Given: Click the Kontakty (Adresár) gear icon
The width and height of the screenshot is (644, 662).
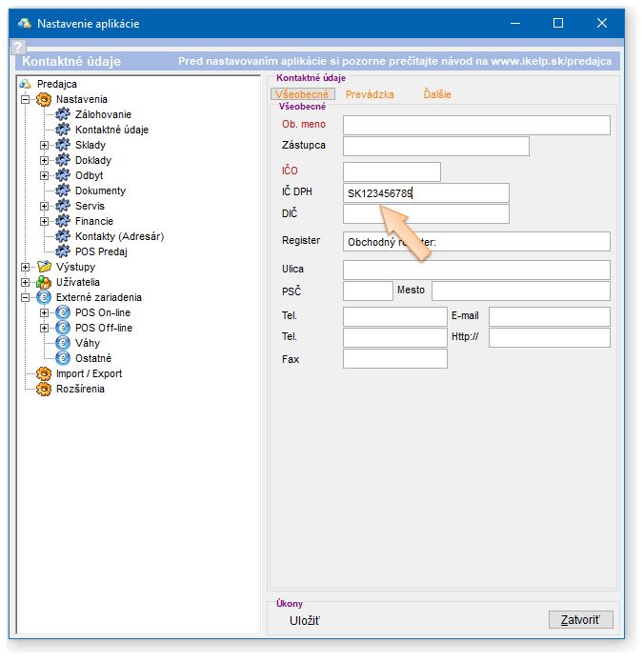Looking at the screenshot, I should [63, 236].
